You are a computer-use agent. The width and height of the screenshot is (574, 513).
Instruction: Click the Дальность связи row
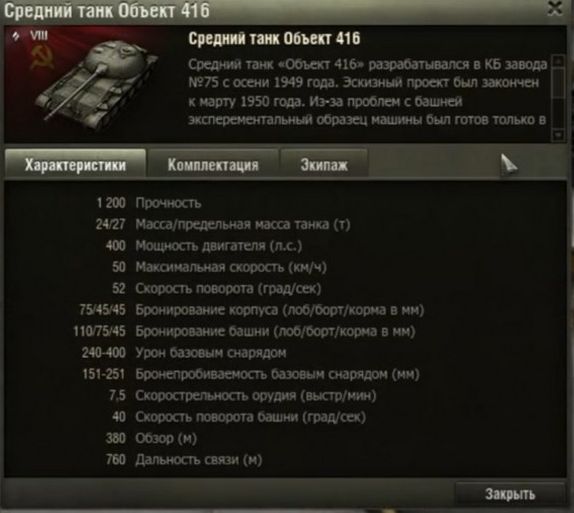pyautogui.click(x=184, y=460)
